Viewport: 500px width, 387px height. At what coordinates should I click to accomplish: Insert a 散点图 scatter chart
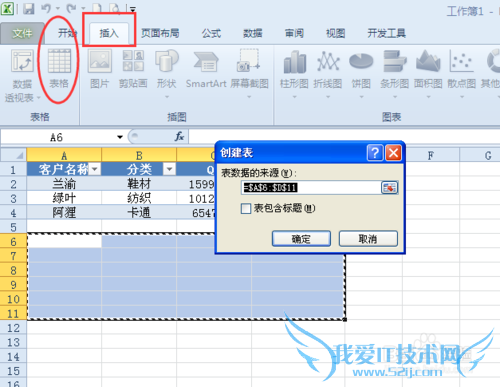coord(461,61)
